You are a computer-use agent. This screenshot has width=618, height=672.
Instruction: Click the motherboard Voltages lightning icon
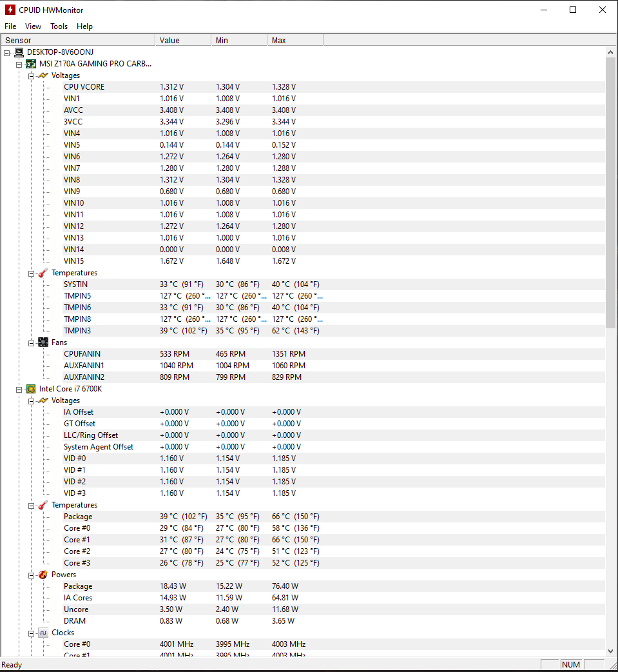coord(43,75)
